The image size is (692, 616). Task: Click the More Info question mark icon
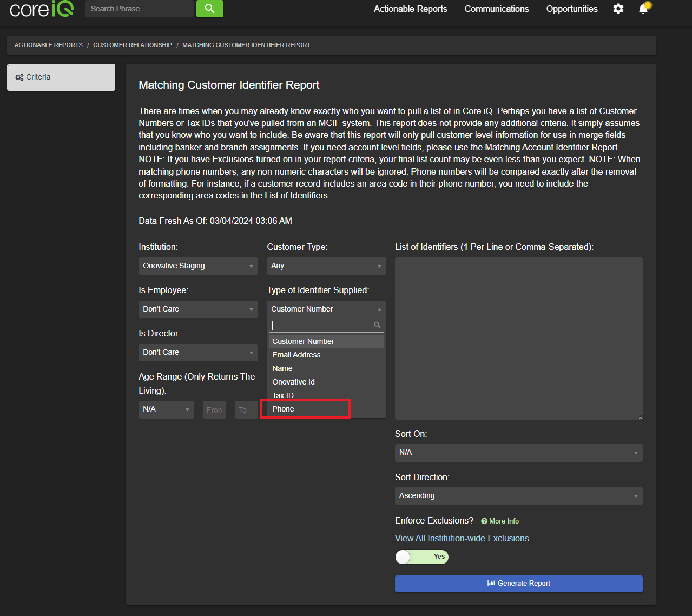(484, 521)
